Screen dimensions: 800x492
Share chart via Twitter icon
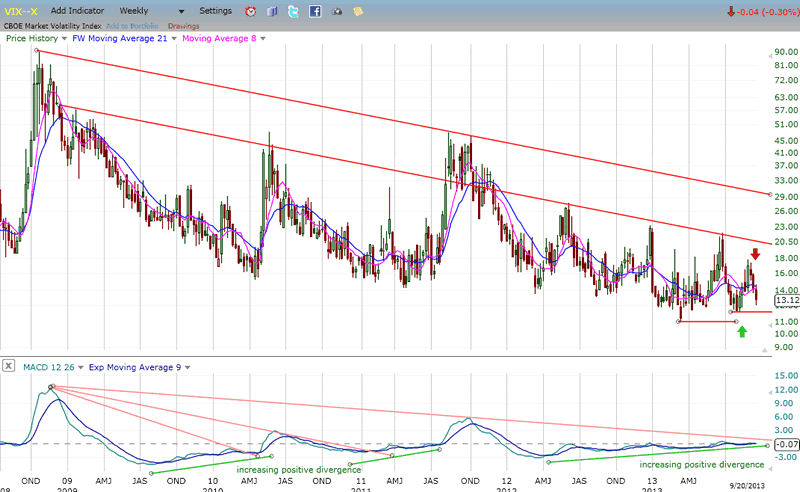click(292, 11)
